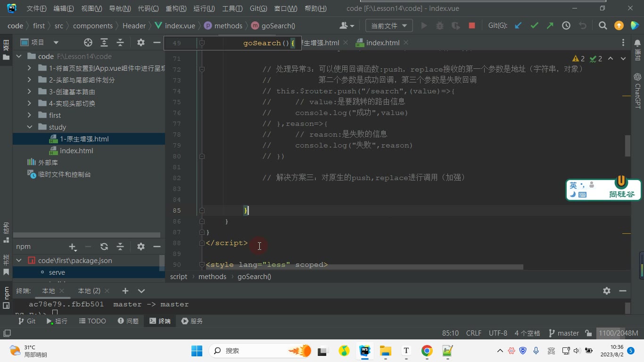
Task: Open Search Everywhere magnifier icon
Action: [x=603, y=26]
